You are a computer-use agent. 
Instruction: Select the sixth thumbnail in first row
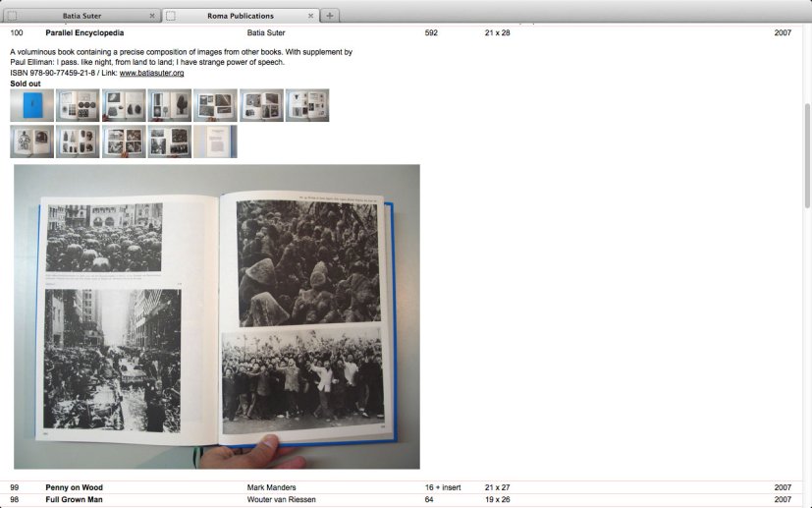pyautogui.click(x=261, y=105)
